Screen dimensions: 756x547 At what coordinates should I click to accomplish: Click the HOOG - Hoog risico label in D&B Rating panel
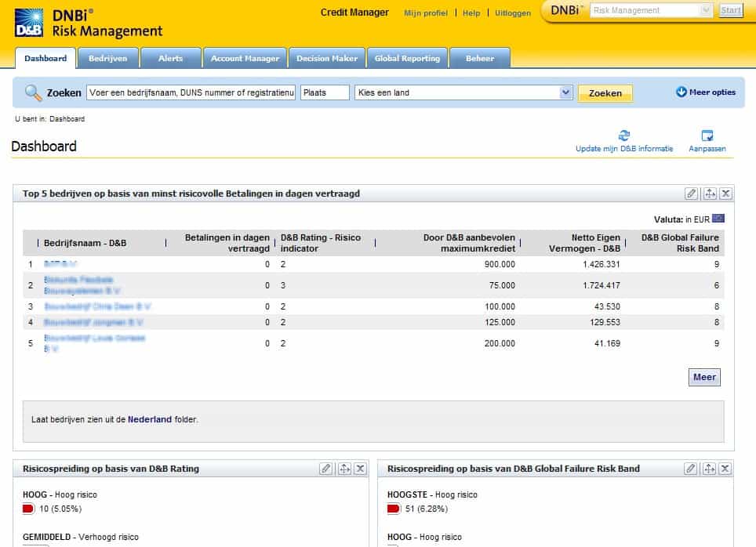tap(60, 494)
